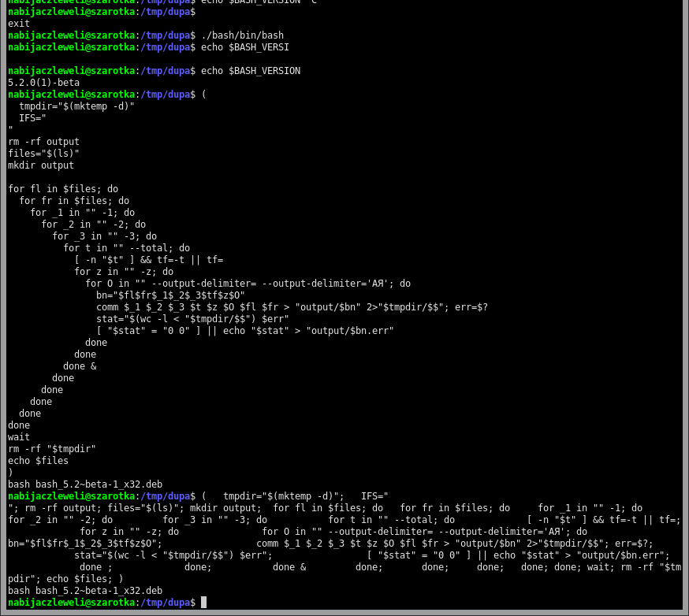Click the standalone rm -rf "$tmpdir" line
Image resolution: width=689 pixels, height=616 pixels.
click(52, 449)
